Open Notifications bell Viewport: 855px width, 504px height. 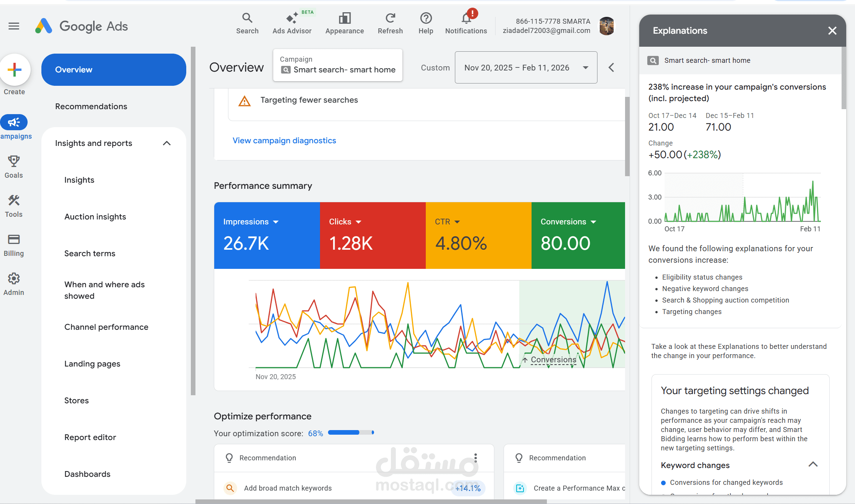tap(466, 18)
